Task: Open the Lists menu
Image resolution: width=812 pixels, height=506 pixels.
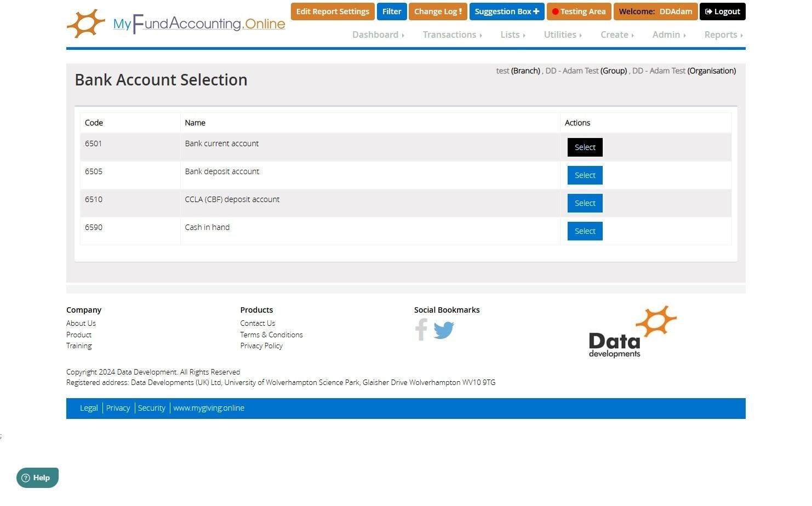Action: [x=512, y=34]
